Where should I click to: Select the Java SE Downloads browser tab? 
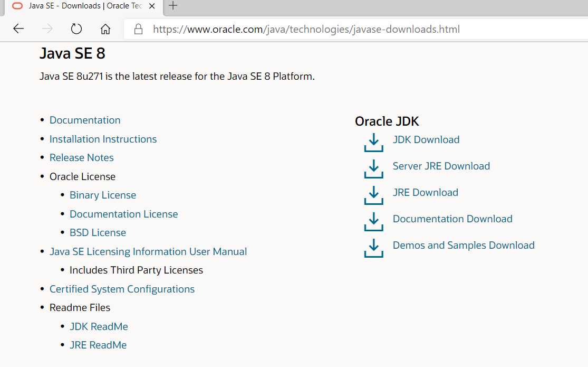pos(83,7)
